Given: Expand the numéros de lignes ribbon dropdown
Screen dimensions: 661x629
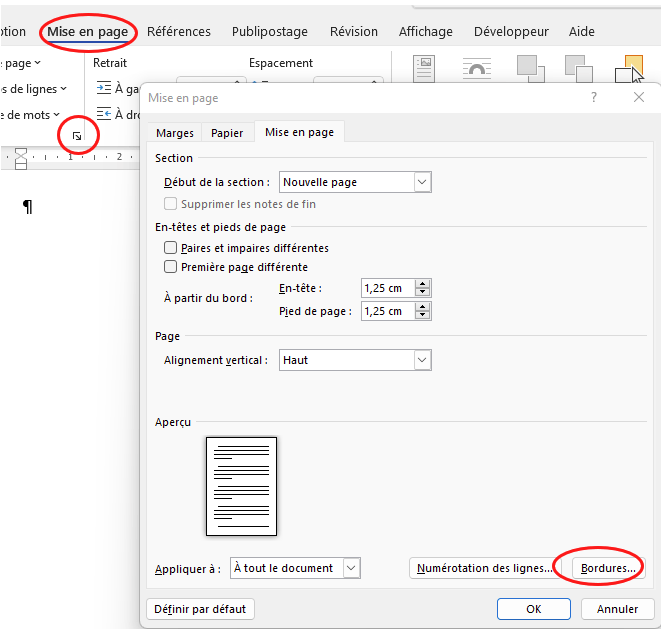Looking at the screenshot, I should (x=63, y=89).
